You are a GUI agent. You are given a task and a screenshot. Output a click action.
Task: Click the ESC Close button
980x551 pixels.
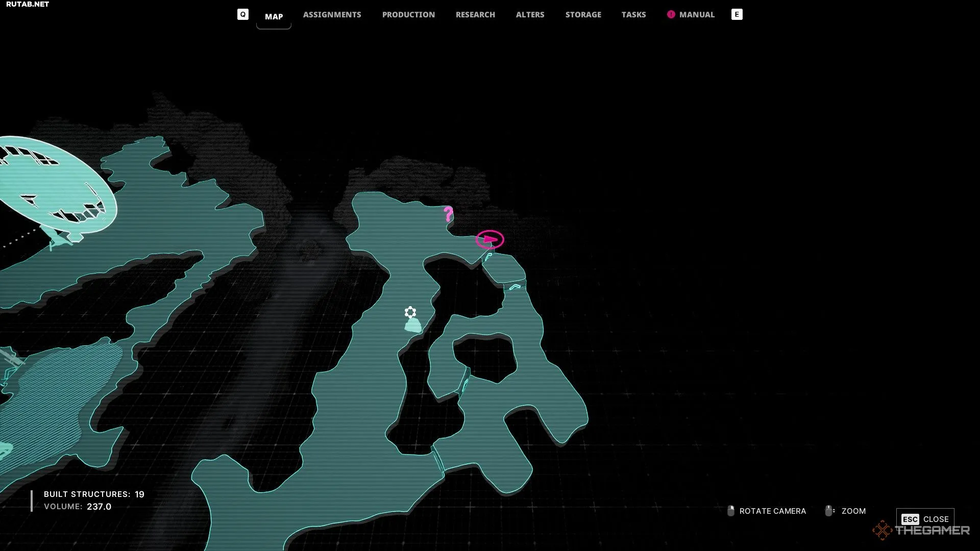click(925, 519)
